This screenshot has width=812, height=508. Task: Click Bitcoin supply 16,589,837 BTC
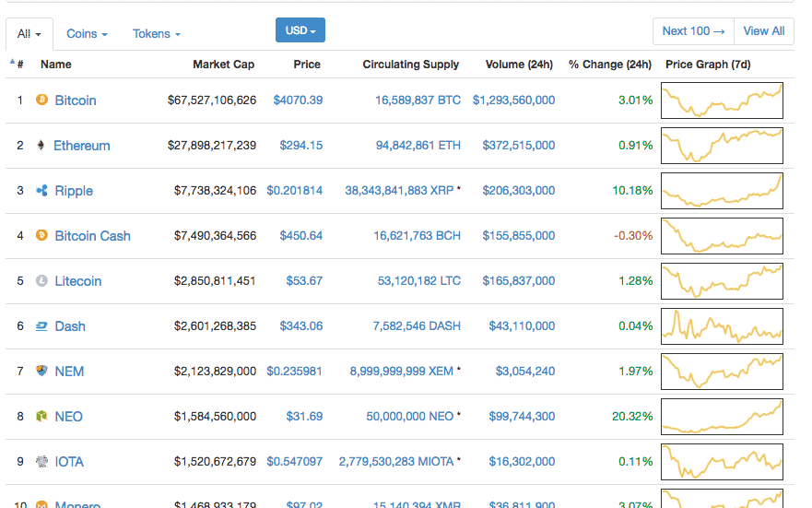[x=418, y=100]
